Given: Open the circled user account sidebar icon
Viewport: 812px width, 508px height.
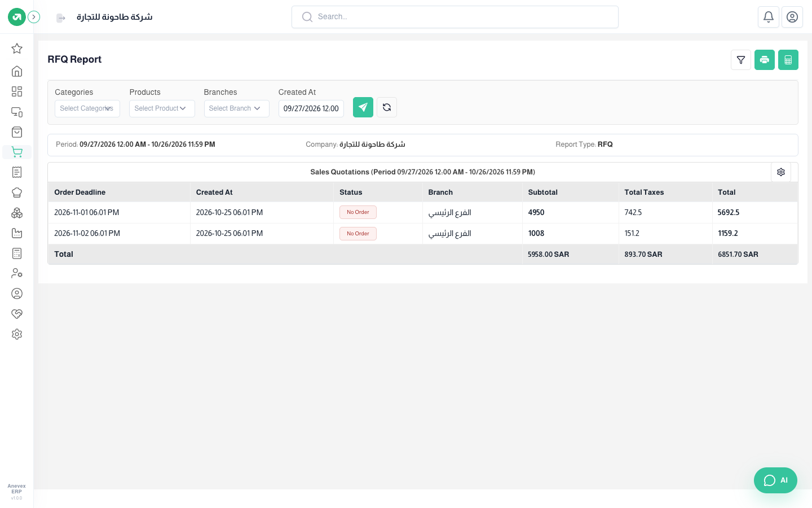Looking at the screenshot, I should coord(17,294).
